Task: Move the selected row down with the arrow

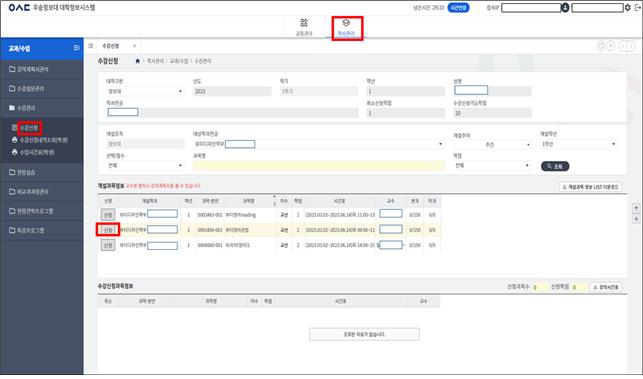Action: point(636,219)
